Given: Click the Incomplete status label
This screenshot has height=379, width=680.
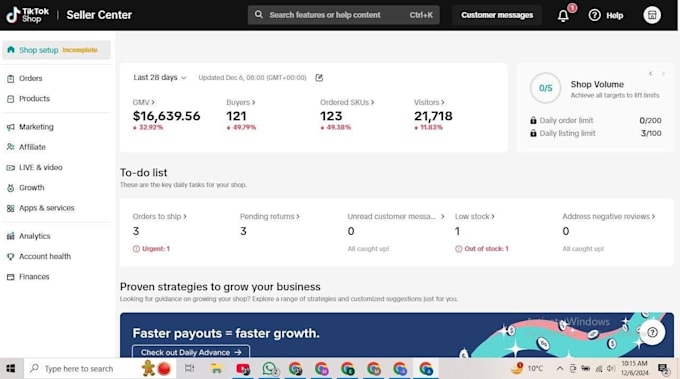Looking at the screenshot, I should (80, 50).
